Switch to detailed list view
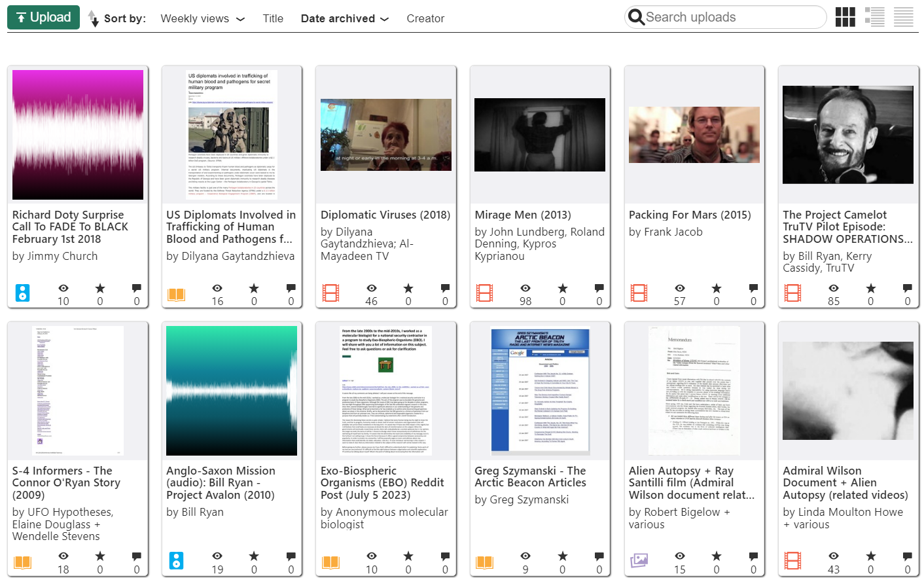 click(x=874, y=17)
